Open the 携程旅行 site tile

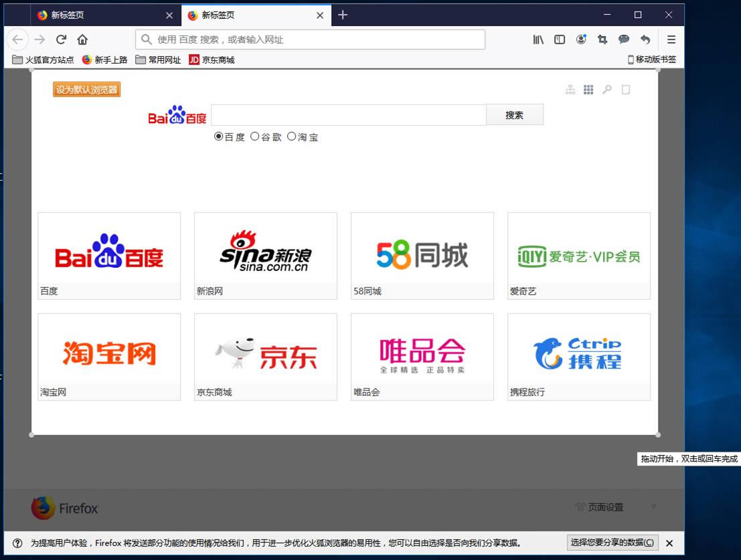point(579,357)
